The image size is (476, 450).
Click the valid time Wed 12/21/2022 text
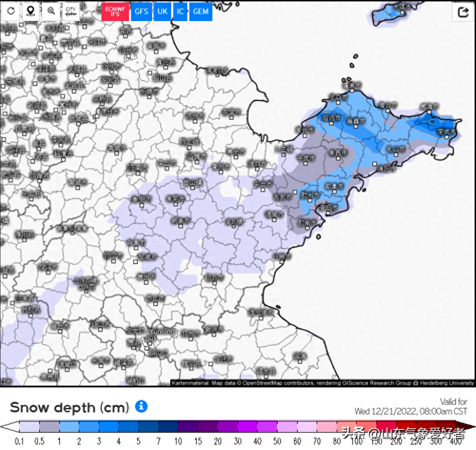[411, 411]
